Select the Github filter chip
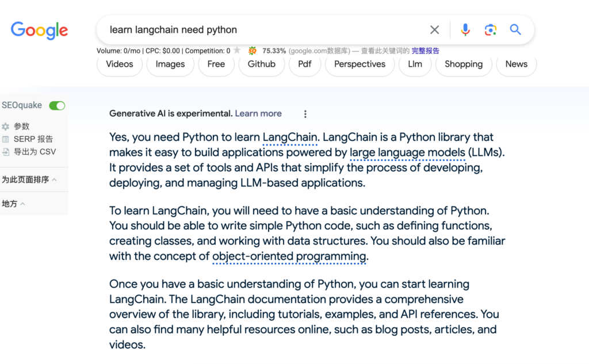The width and height of the screenshot is (589, 364). pyautogui.click(x=262, y=64)
